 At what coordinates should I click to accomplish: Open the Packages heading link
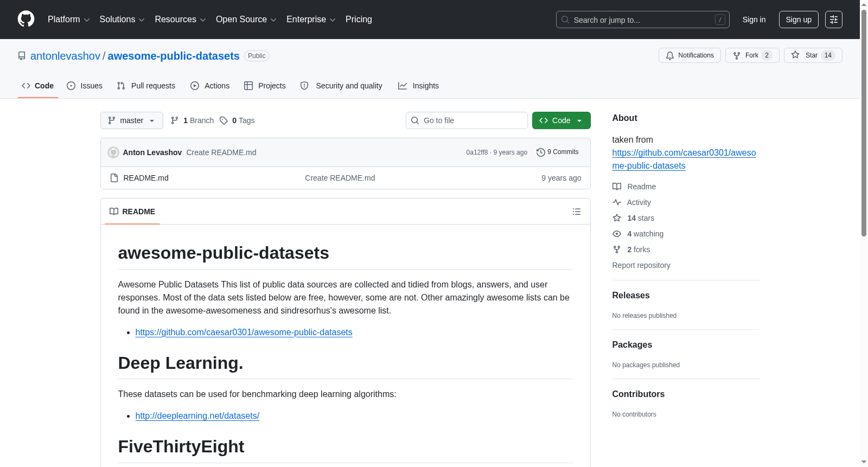pyautogui.click(x=632, y=345)
